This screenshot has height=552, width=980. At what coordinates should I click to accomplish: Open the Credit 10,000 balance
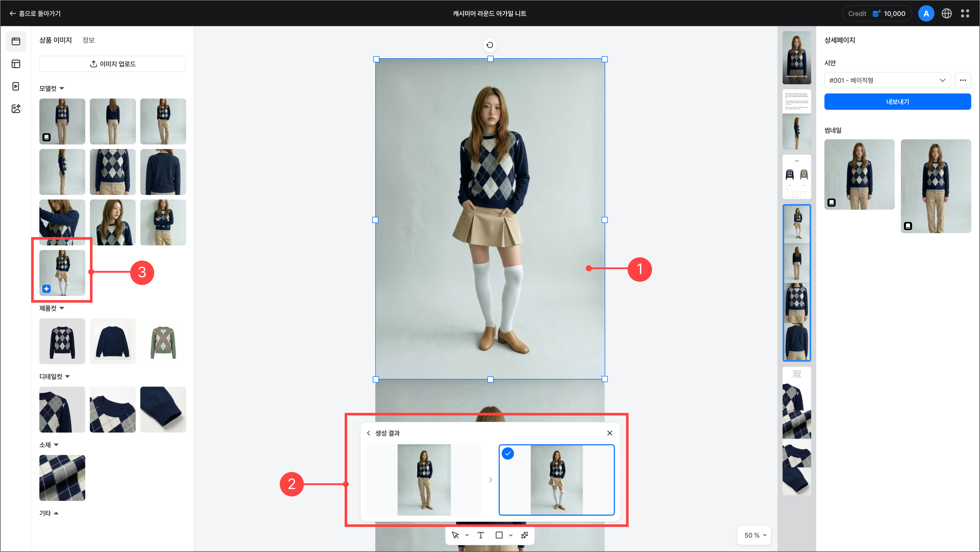click(877, 13)
